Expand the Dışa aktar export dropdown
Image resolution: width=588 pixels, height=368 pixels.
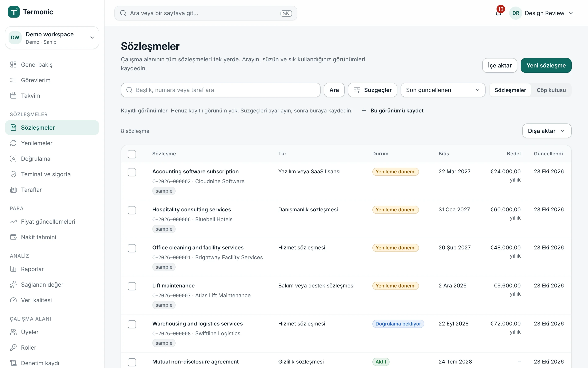[x=547, y=131]
